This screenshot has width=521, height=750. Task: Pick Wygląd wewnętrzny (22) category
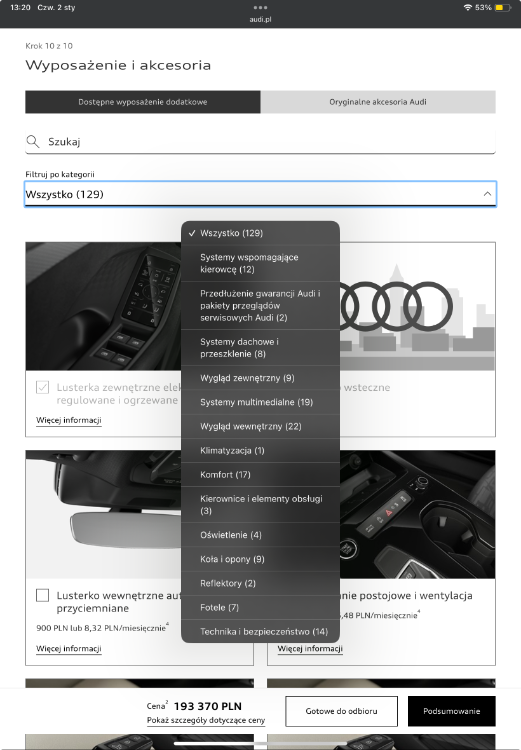tap(260, 426)
